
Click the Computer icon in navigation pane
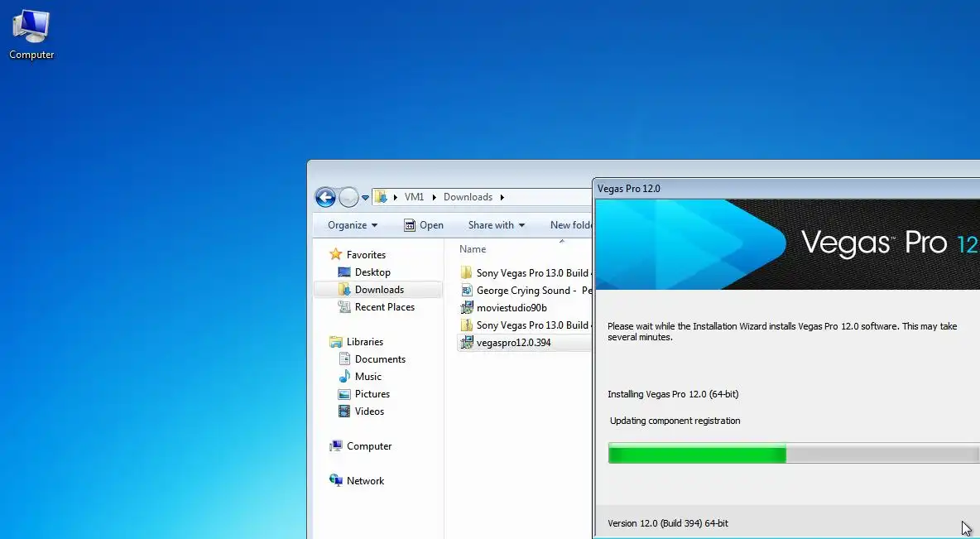[336, 445]
